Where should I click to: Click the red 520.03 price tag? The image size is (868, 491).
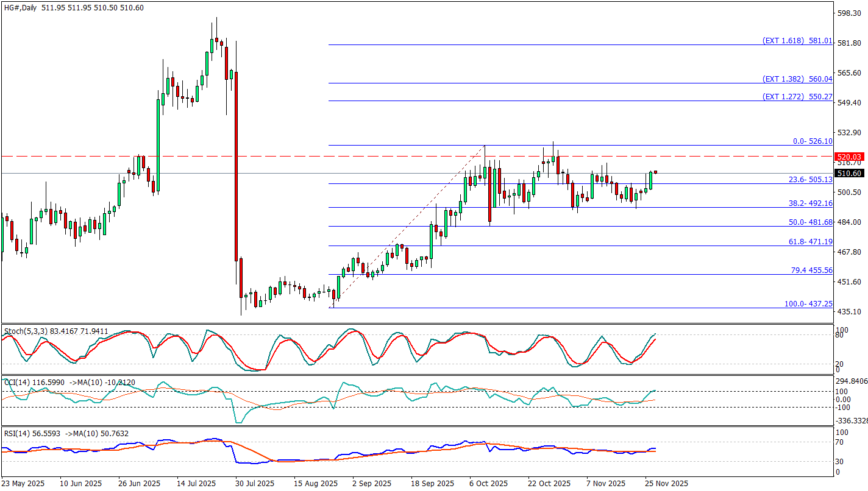[849, 157]
